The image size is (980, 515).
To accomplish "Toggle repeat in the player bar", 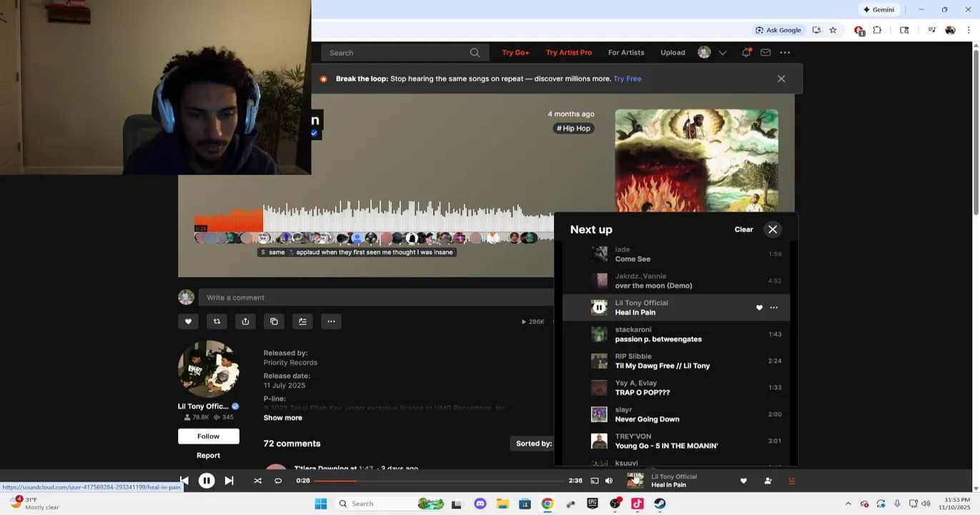I will [278, 481].
